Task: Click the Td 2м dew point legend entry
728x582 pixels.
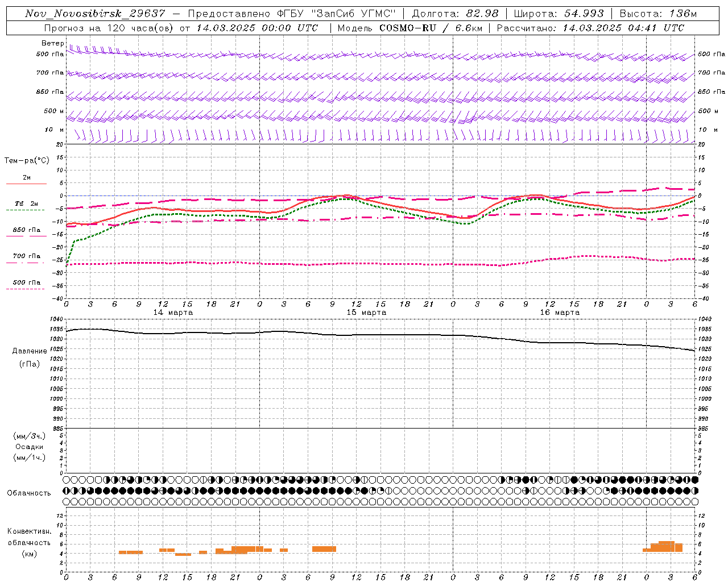Action: (27, 203)
